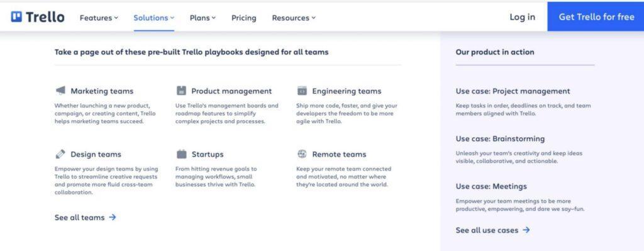Open the Log in page

tap(522, 17)
